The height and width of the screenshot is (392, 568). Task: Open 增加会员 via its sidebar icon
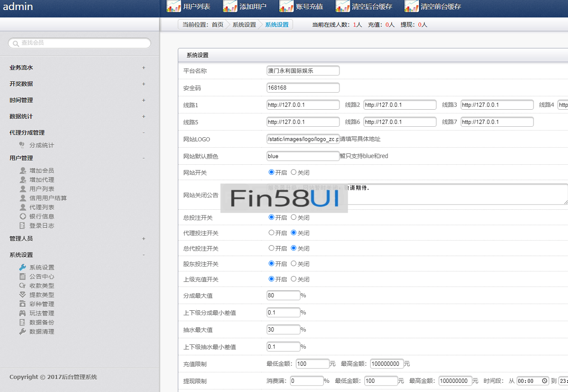point(23,171)
